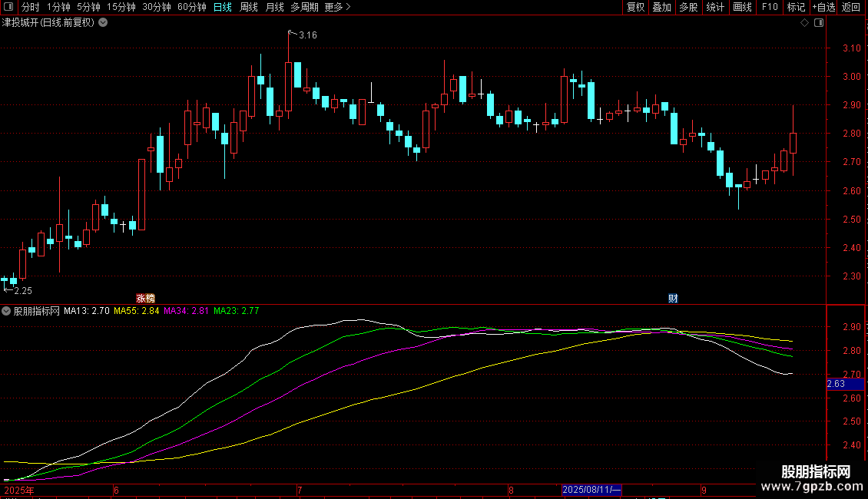Select the 30分钟 period tab
868x499 pixels.
point(157,7)
